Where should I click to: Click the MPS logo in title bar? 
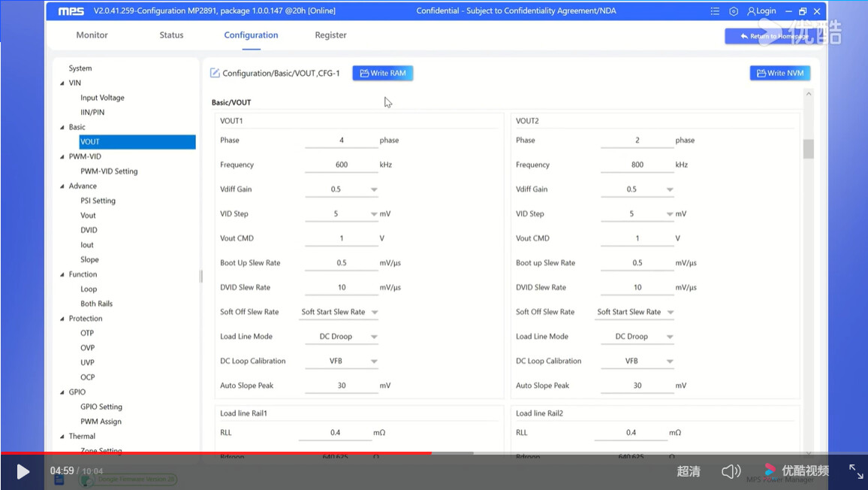[x=70, y=11]
